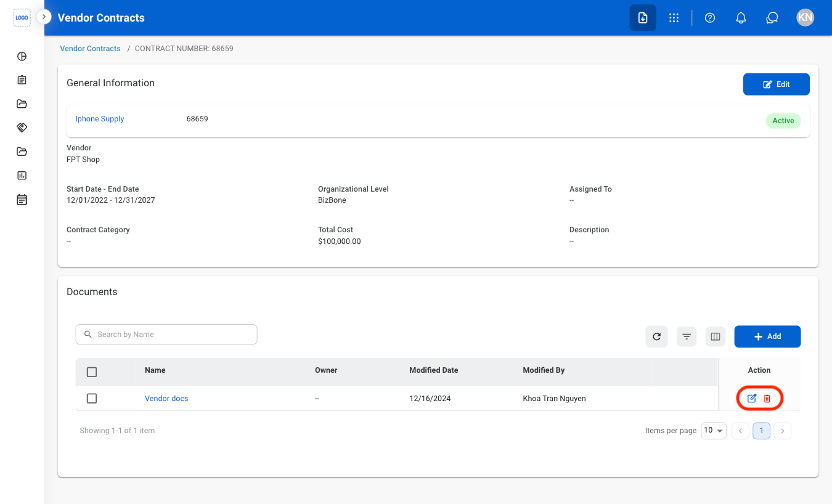The height and width of the screenshot is (504, 832).
Task: Click the Edit button in General Information
Action: pyautogui.click(x=777, y=84)
